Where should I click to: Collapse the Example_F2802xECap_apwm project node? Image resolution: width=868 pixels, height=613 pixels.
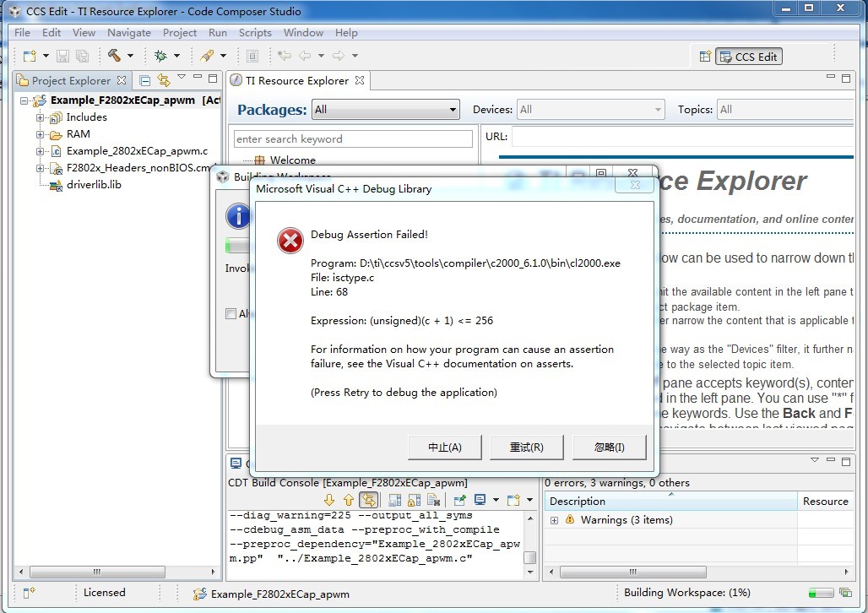pyautogui.click(x=24, y=100)
